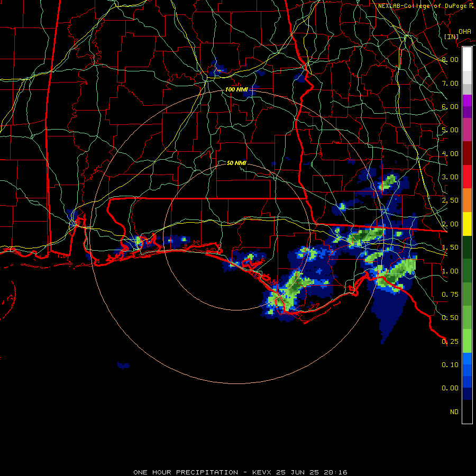Click the ONE HOUR PRECIPITATION title text
Viewport: 476px width, 476px height.
tap(186, 472)
